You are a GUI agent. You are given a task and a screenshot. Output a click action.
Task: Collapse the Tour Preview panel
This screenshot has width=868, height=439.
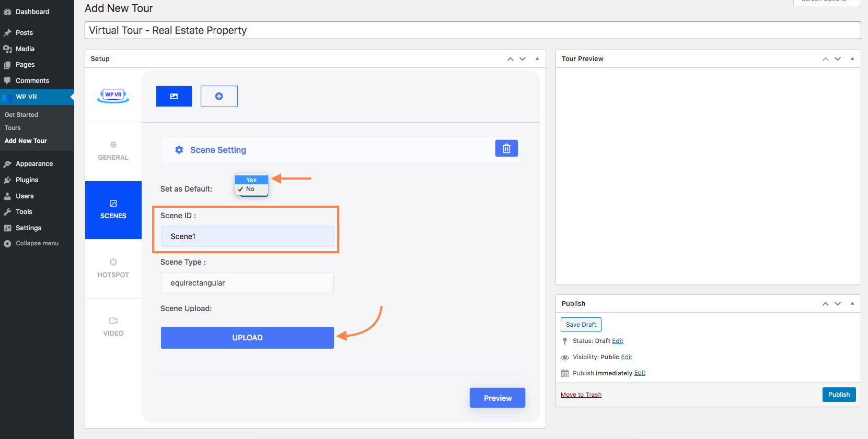(x=852, y=59)
